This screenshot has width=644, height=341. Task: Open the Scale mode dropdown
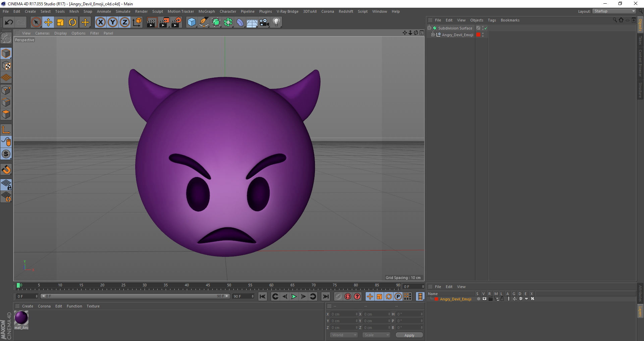pos(376,335)
